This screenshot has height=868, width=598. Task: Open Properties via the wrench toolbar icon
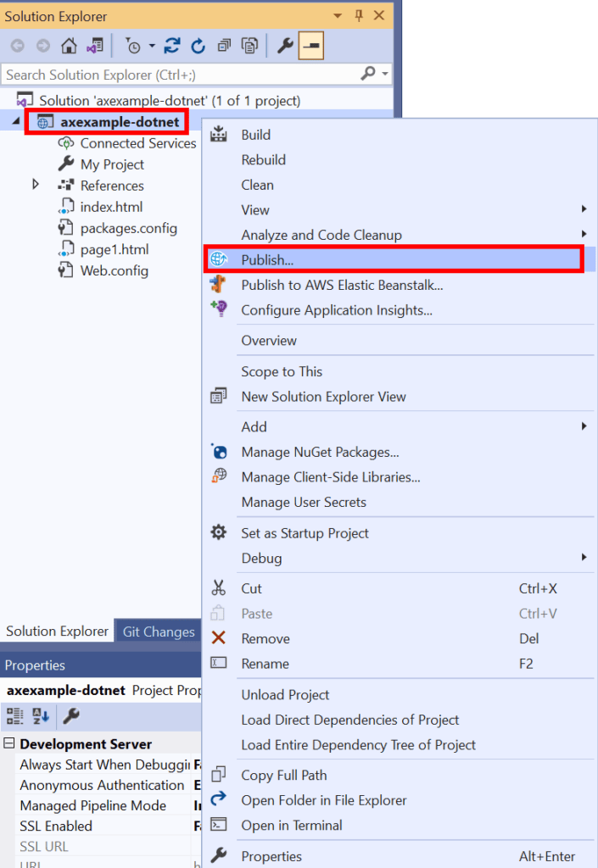(x=285, y=46)
